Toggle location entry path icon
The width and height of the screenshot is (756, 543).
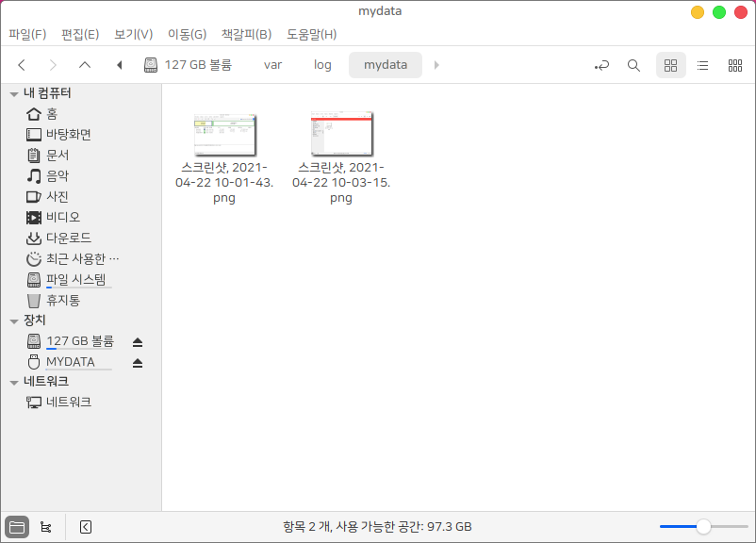601,65
